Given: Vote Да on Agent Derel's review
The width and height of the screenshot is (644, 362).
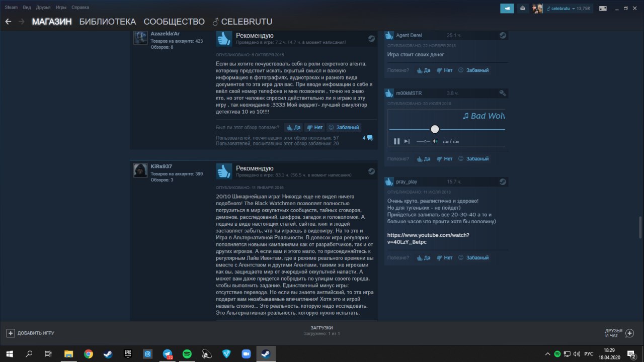Looking at the screenshot, I should (x=423, y=70).
